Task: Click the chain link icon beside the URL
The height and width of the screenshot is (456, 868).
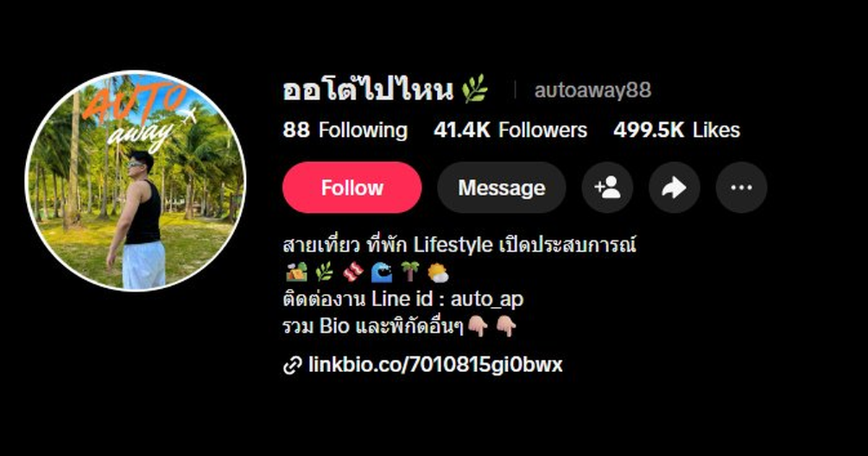Action: pyautogui.click(x=292, y=366)
